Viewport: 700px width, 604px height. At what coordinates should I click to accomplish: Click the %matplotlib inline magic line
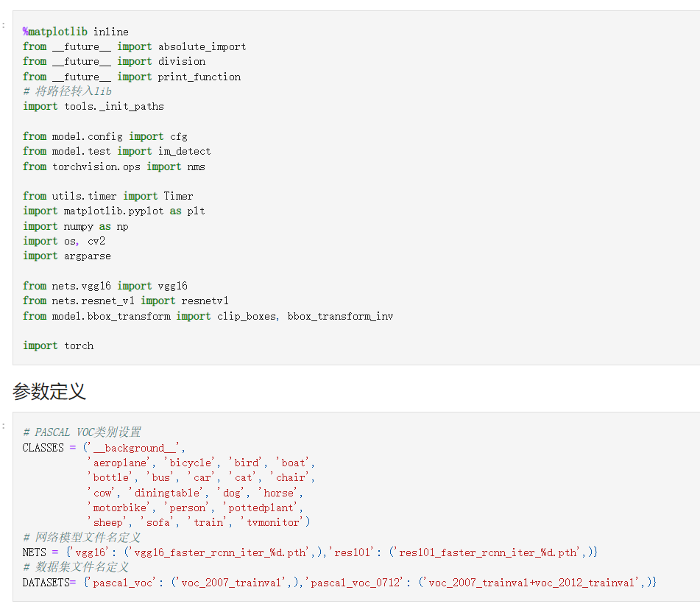coord(75,32)
